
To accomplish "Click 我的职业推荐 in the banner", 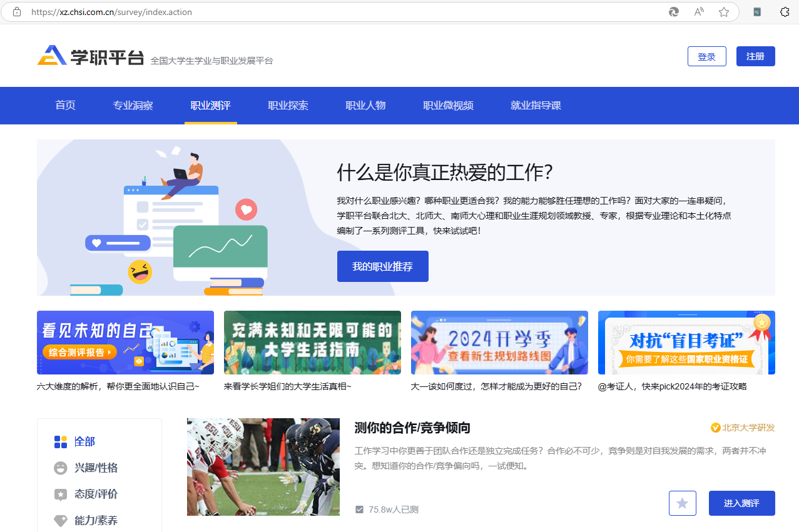I will point(382,266).
